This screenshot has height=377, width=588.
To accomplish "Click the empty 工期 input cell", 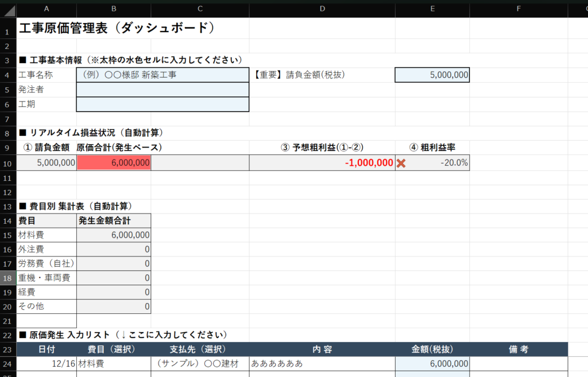I will click(x=163, y=104).
